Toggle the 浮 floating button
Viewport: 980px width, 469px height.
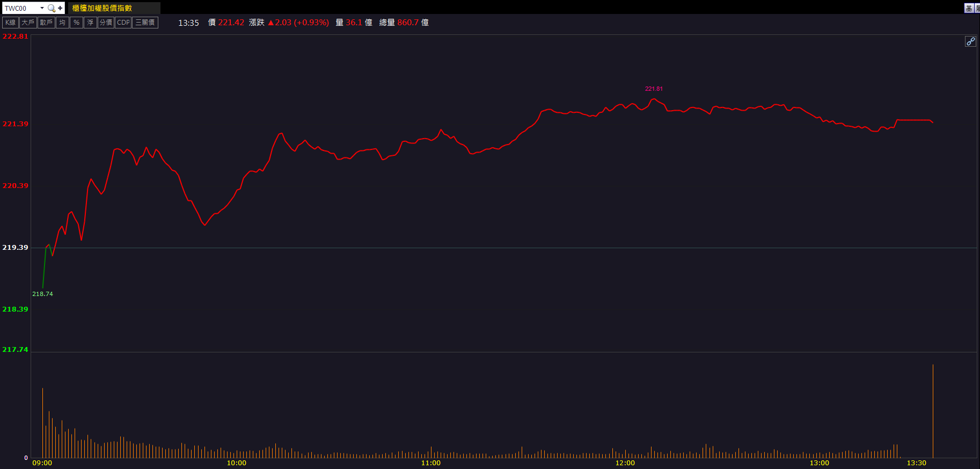click(x=90, y=23)
